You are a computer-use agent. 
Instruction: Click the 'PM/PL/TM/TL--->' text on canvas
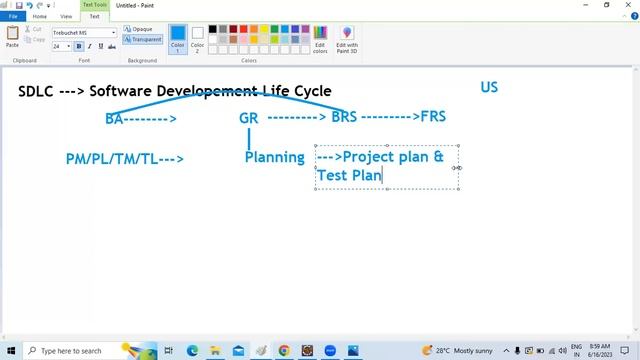125,159
